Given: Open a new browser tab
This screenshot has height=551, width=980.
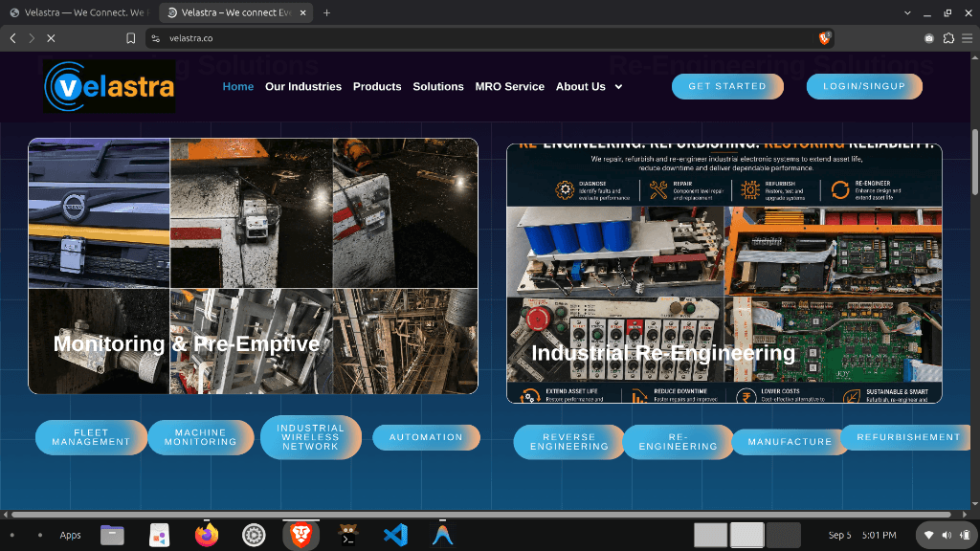Looking at the screenshot, I should (327, 12).
